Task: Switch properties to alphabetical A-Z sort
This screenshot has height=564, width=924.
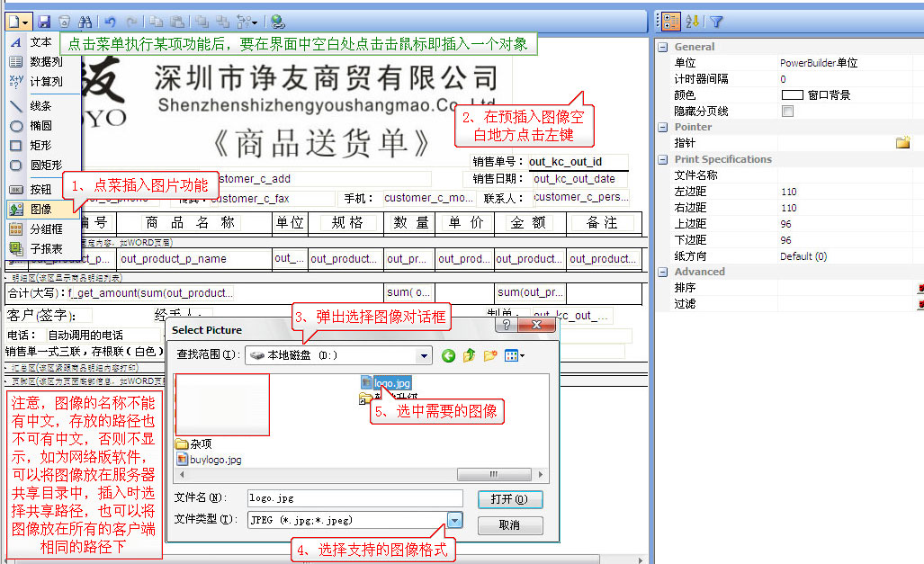Action: [693, 22]
